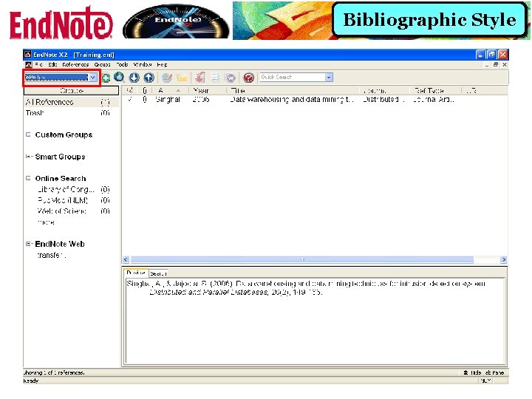The image size is (532, 399).
Task: Collapse the EndNote Web group section
Action: pos(29,244)
